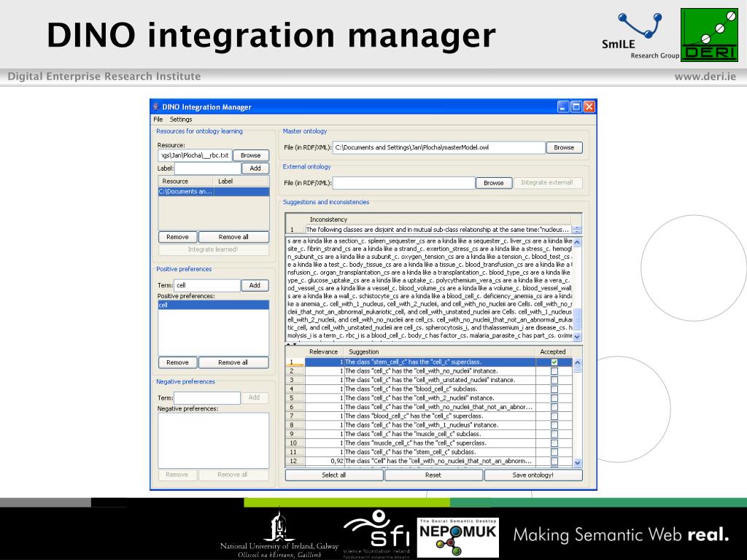Click scroll-down arrow of explanation text area
Screen dimensions: 747x560
[x=578, y=337]
